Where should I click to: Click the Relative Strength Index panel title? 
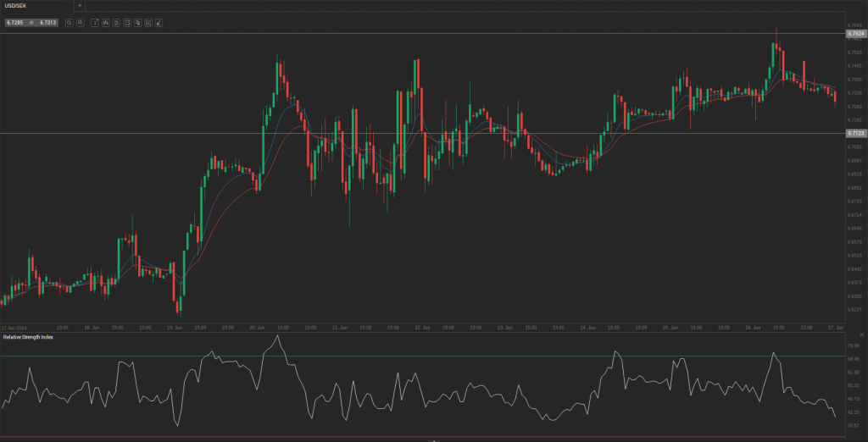coord(28,337)
